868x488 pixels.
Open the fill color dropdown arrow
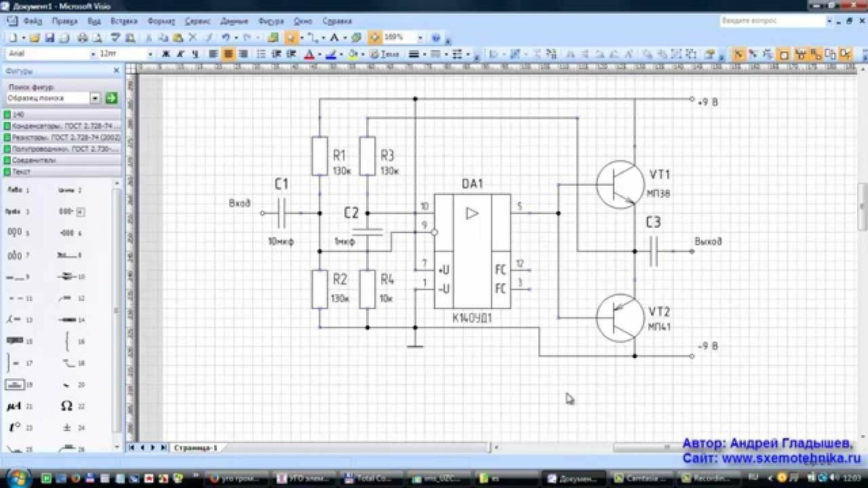click(x=362, y=53)
